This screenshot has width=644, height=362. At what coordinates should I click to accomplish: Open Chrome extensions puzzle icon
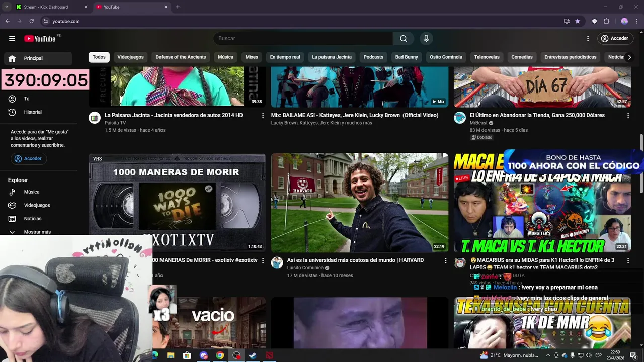tap(606, 21)
